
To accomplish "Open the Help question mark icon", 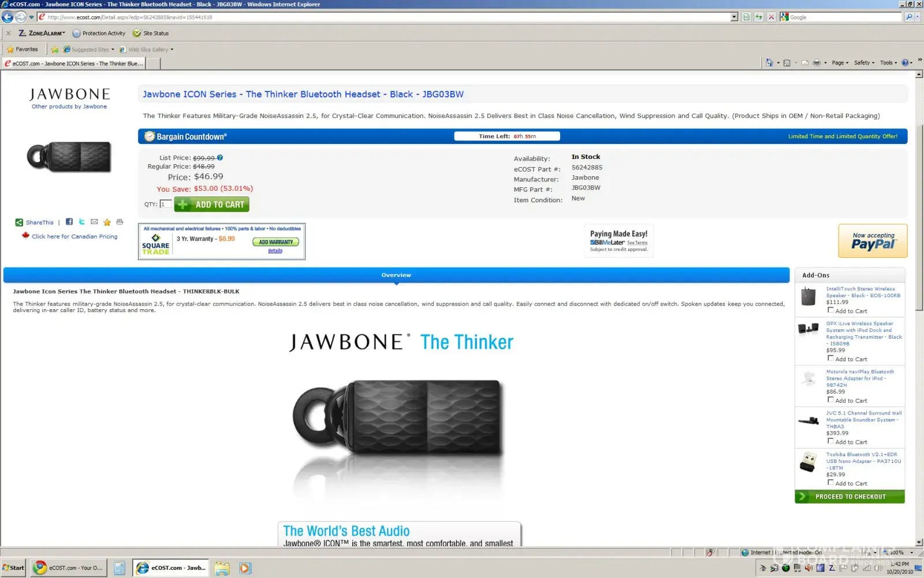I will pyautogui.click(x=905, y=62).
